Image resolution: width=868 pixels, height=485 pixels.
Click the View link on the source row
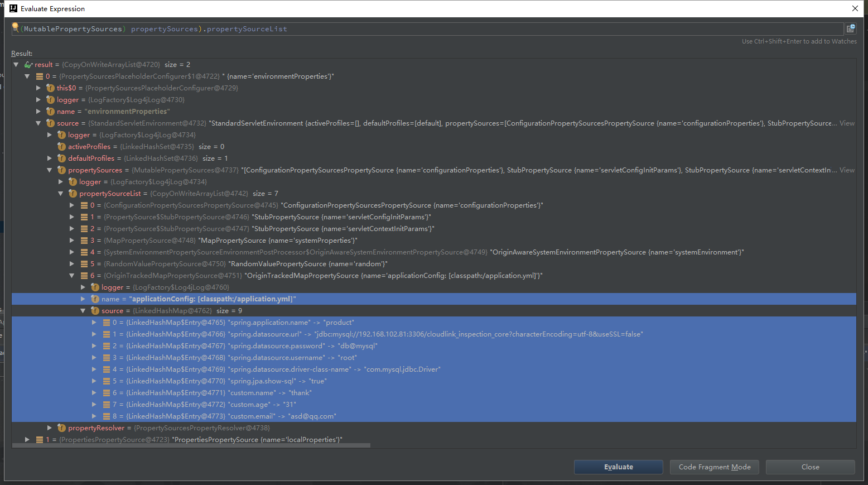pos(847,123)
